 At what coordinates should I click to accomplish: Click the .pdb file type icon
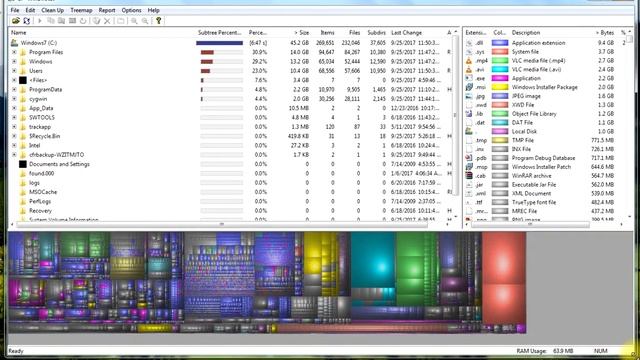point(469,158)
